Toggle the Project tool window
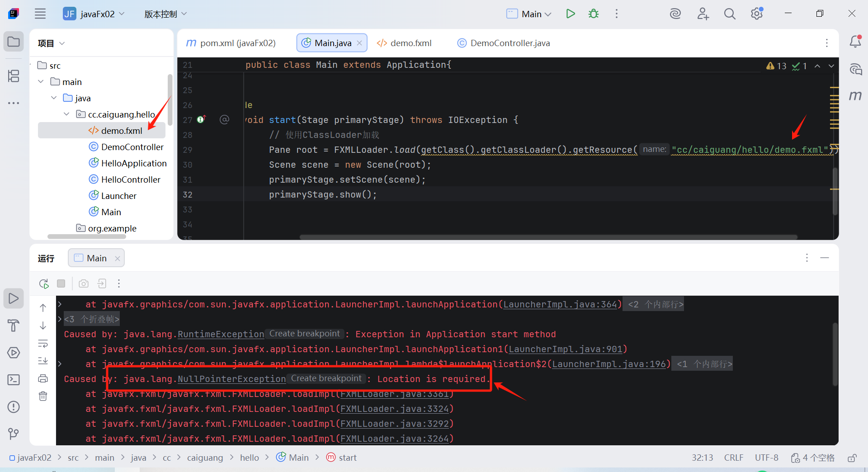868x472 pixels. [x=14, y=42]
